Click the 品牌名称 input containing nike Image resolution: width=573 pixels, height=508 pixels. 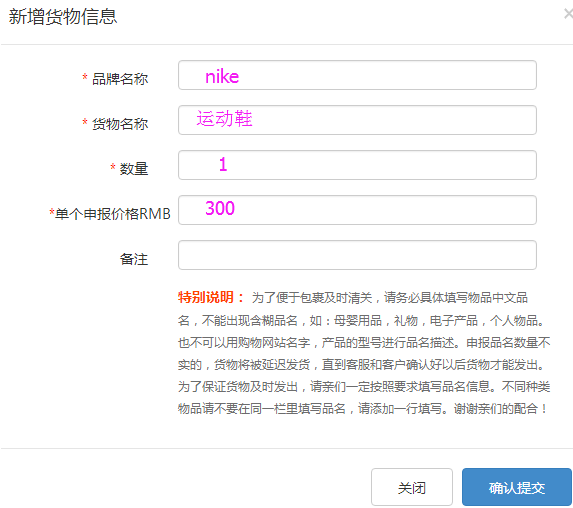tap(357, 75)
